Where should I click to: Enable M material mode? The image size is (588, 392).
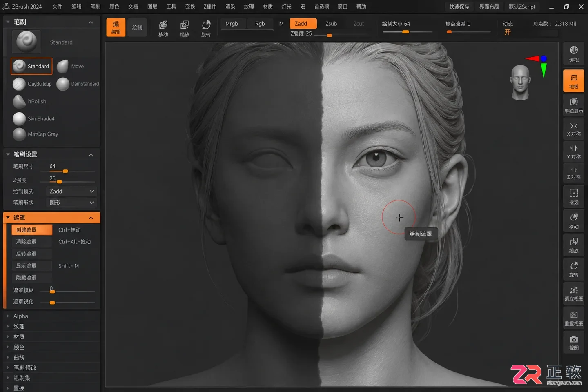[281, 24]
